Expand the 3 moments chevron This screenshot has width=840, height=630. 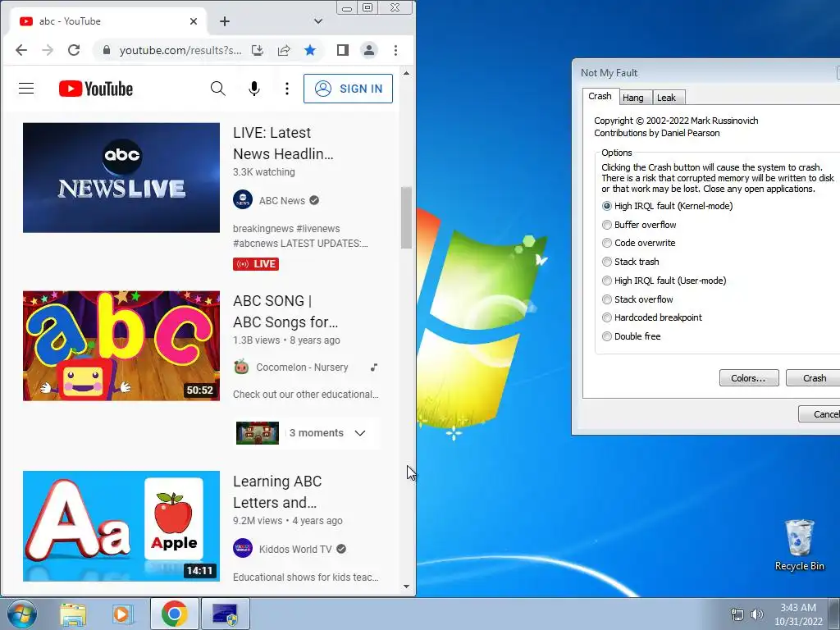[360, 433]
